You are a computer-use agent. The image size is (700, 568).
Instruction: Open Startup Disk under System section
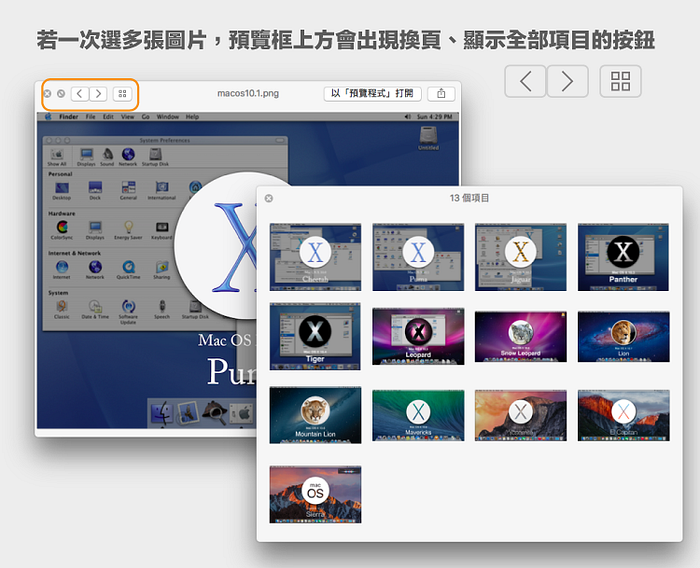click(x=195, y=309)
